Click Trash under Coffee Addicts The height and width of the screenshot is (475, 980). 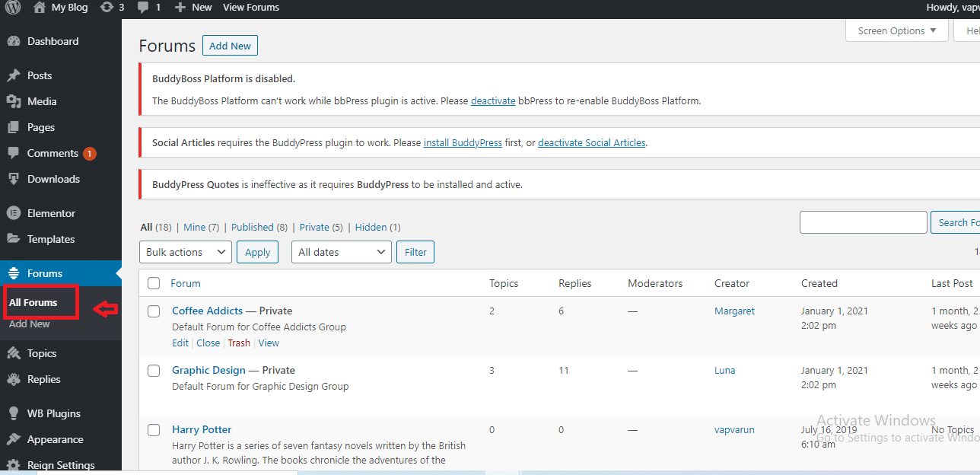239,343
